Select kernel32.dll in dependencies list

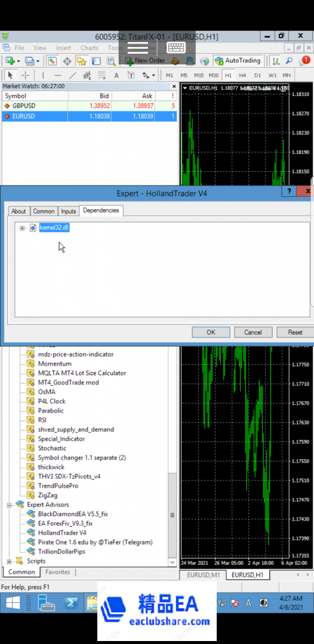[54, 228]
